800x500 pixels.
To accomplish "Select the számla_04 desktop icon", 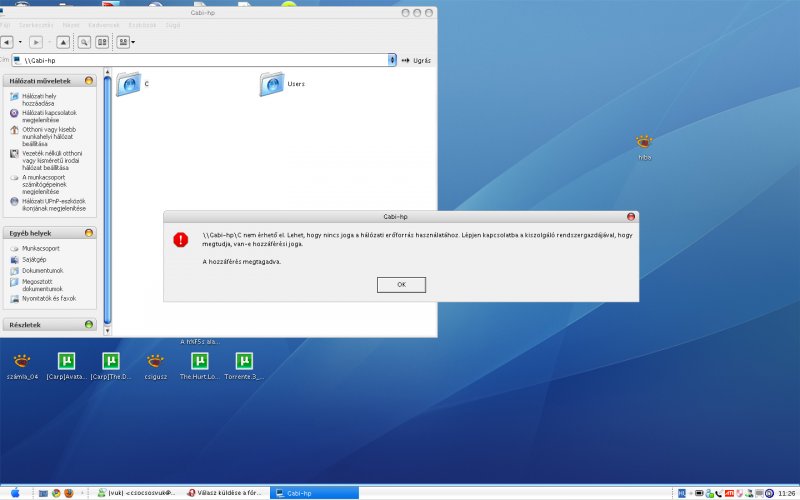I will (x=22, y=361).
